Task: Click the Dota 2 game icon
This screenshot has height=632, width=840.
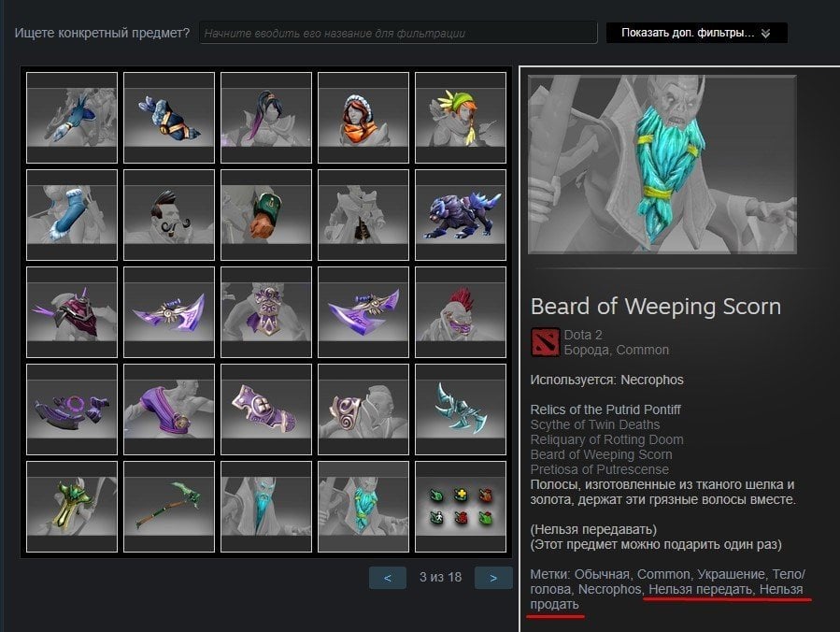Action: [545, 342]
